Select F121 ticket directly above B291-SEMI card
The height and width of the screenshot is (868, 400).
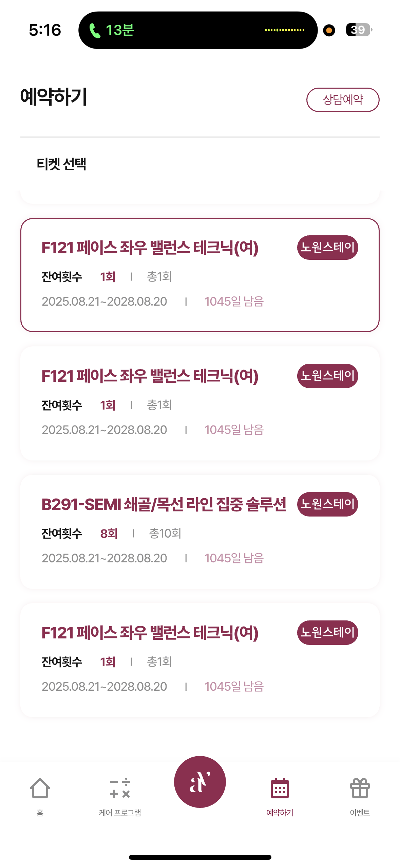[x=200, y=403]
